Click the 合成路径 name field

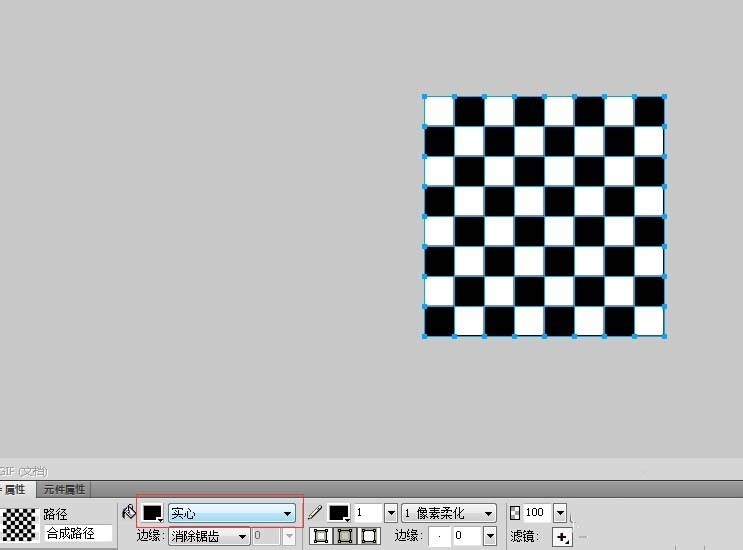point(77,533)
